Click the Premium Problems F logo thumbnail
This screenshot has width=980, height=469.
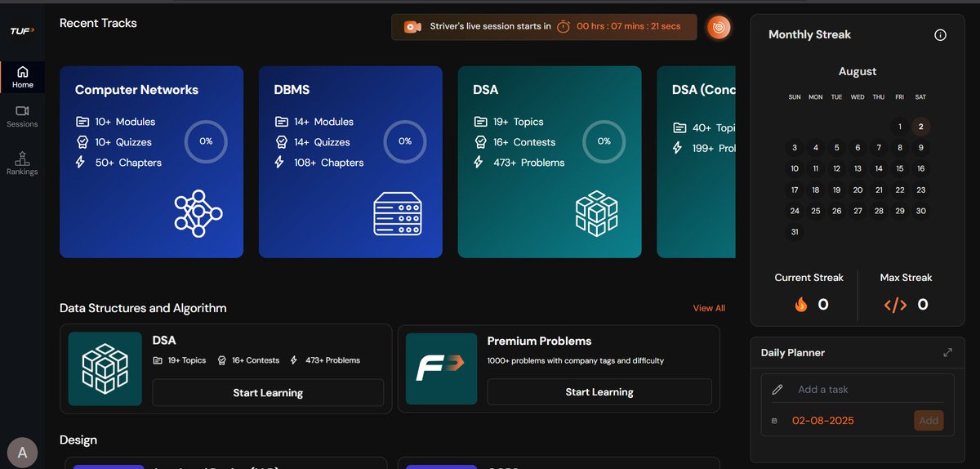pos(441,368)
